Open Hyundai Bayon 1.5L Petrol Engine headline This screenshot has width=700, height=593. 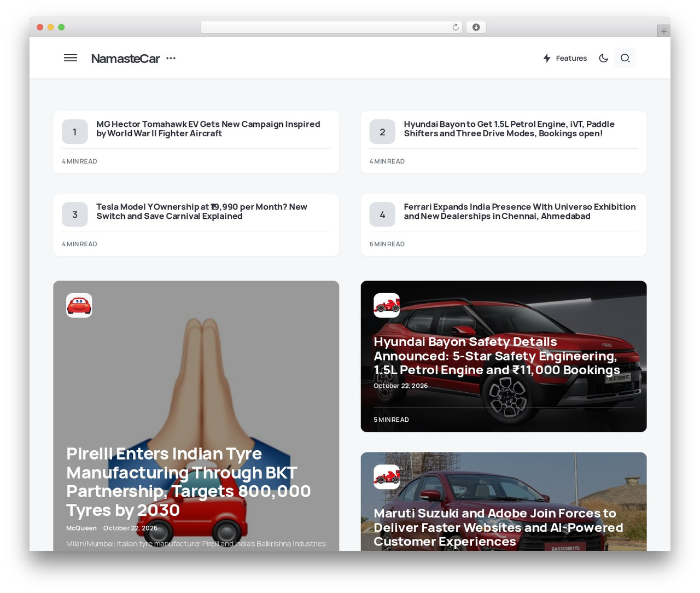coord(509,129)
